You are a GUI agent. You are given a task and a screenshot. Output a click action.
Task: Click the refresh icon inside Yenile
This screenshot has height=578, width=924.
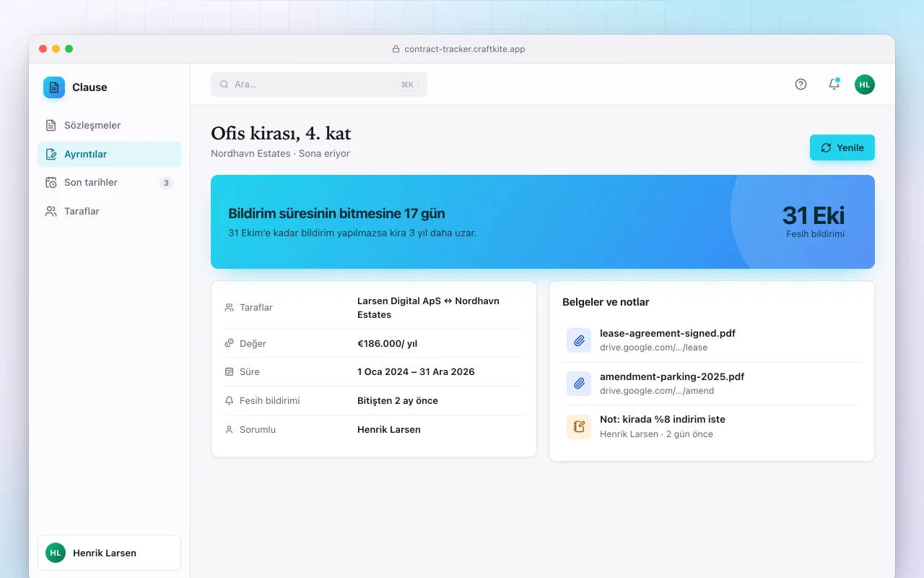827,147
